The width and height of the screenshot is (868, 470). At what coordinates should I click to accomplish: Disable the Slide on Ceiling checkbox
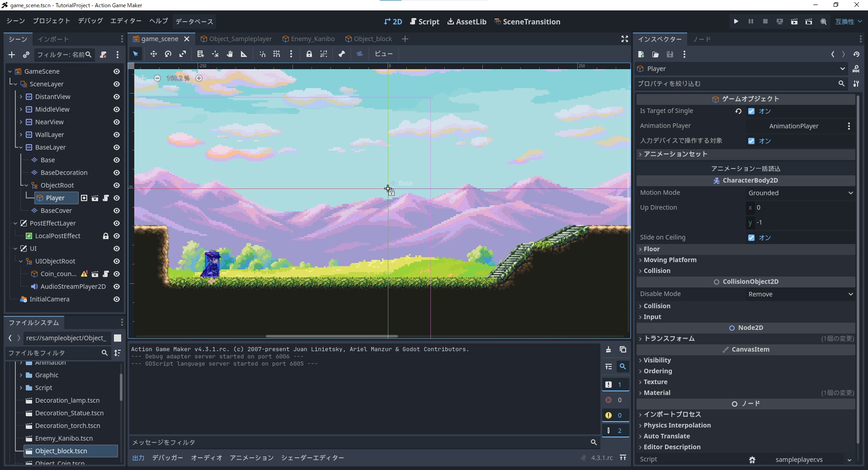coord(751,237)
